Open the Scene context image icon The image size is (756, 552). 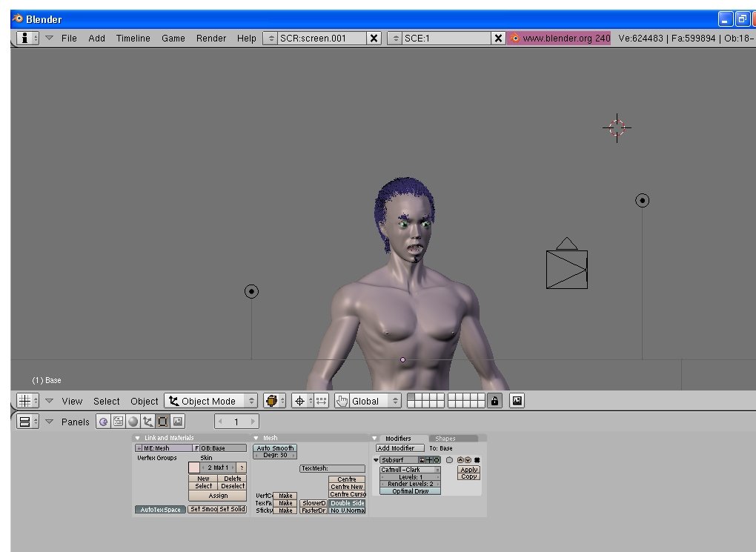(x=178, y=422)
